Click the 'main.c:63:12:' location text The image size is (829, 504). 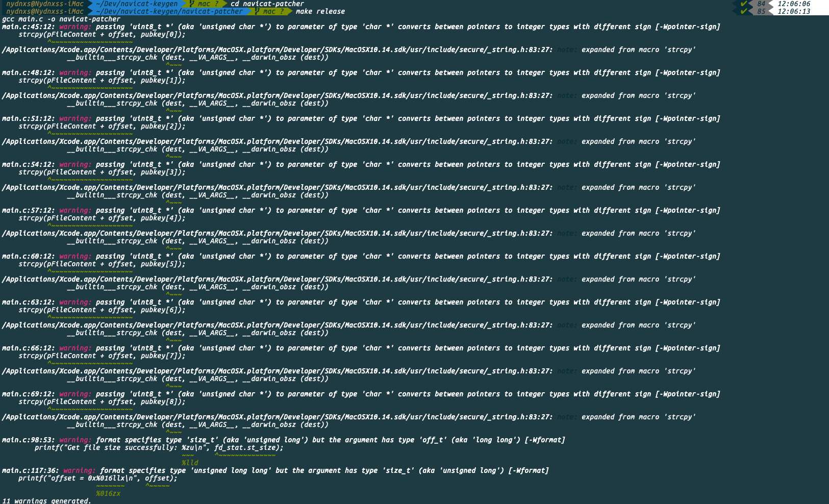[29, 302]
